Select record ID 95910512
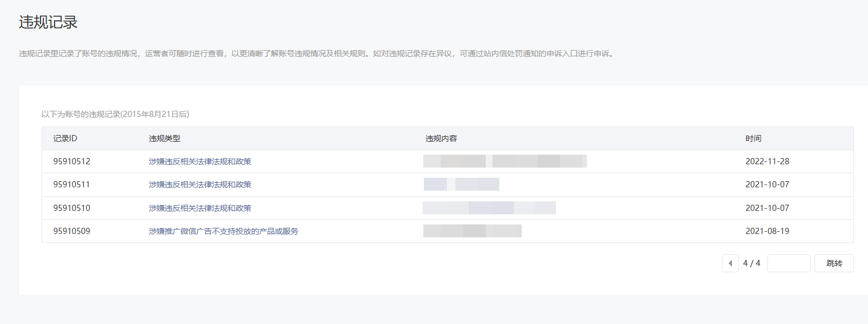This screenshot has height=324, width=868. click(72, 161)
